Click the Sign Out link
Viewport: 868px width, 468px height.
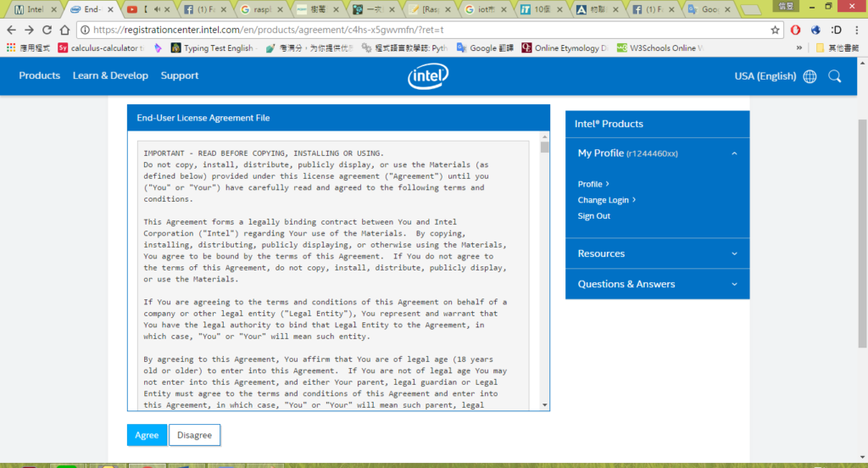594,216
